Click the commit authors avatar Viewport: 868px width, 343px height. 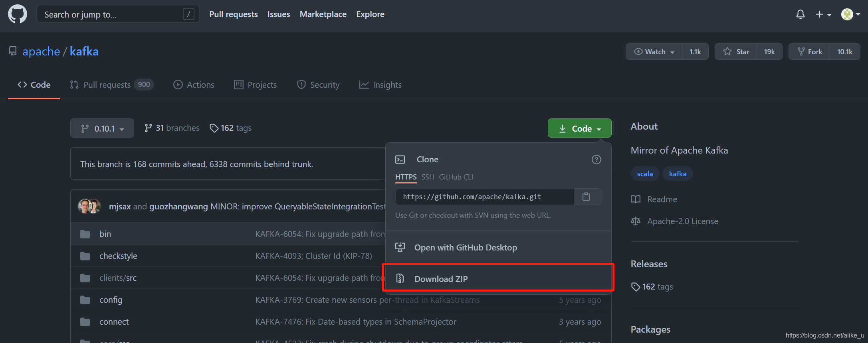click(89, 206)
